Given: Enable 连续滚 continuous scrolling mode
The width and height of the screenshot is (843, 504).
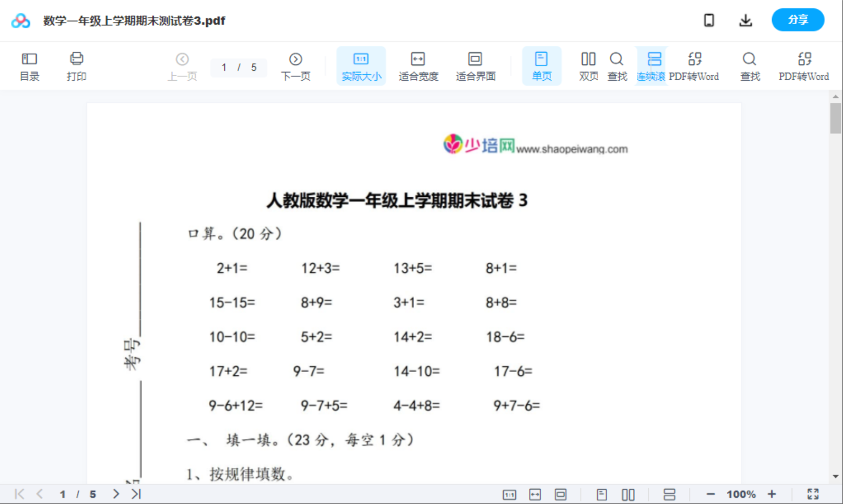Looking at the screenshot, I should point(652,65).
